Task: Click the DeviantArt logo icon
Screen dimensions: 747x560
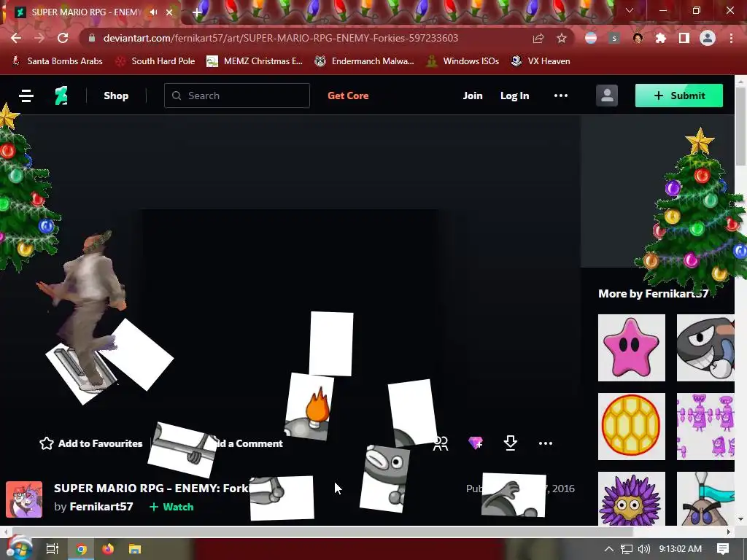Action: pos(61,96)
